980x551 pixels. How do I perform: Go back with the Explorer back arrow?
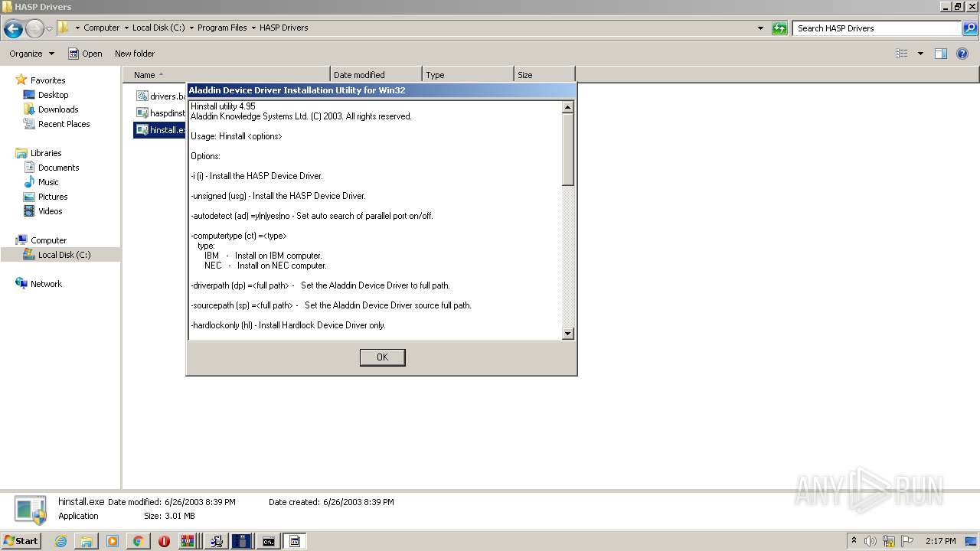13,29
